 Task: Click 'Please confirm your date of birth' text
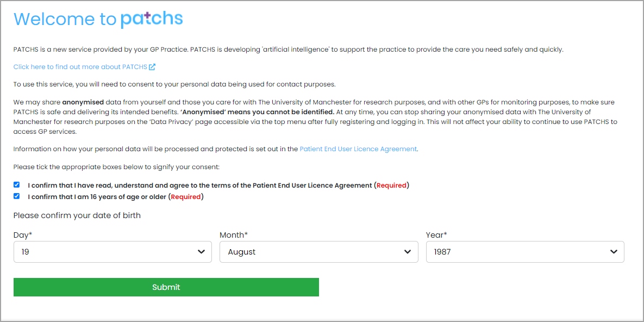point(77,215)
